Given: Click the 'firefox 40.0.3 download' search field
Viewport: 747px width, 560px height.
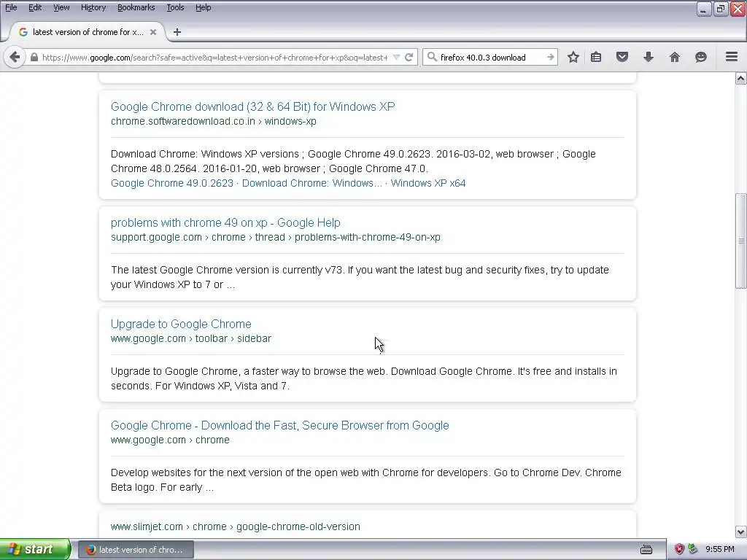Looking at the screenshot, I should (491, 58).
